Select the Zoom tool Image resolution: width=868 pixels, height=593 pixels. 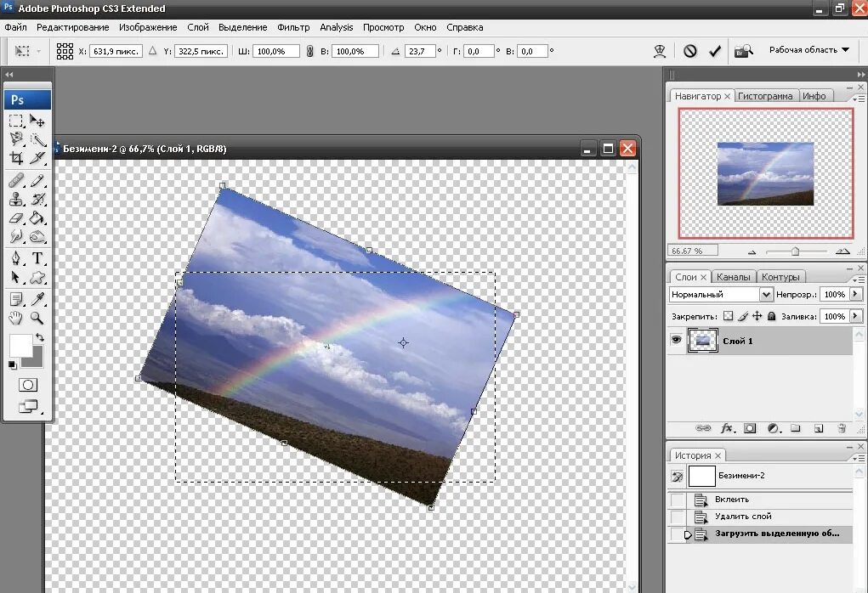[x=37, y=318]
